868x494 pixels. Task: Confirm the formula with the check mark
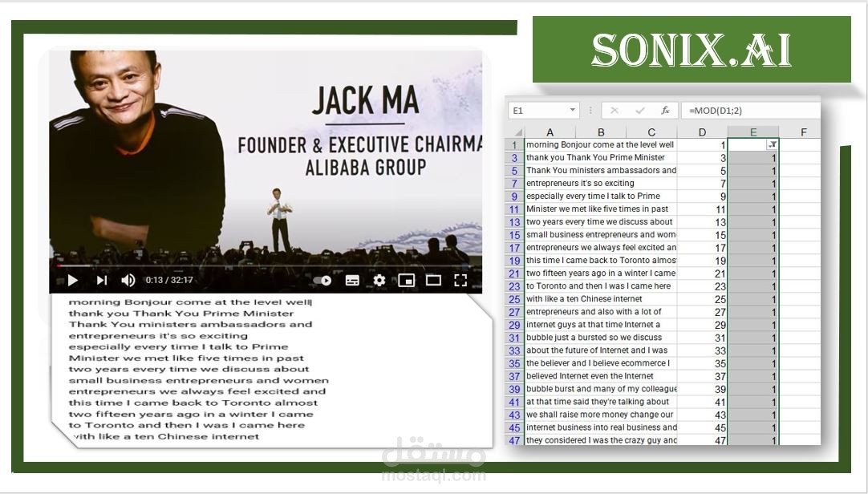[x=640, y=110]
